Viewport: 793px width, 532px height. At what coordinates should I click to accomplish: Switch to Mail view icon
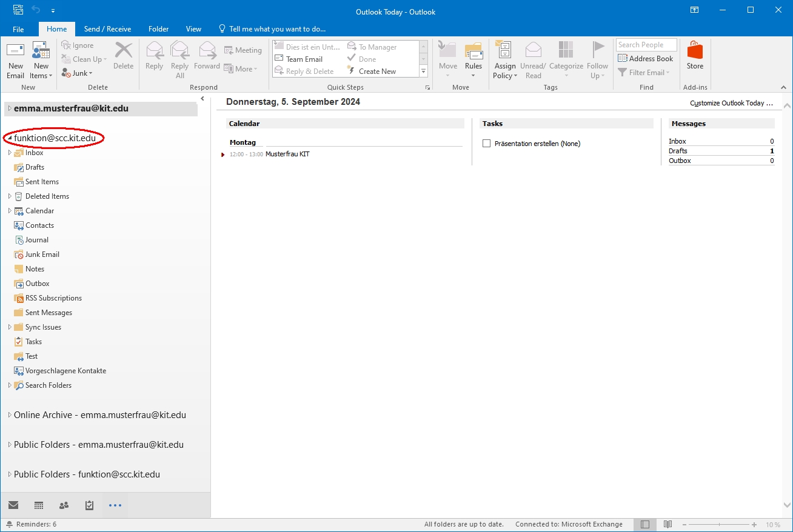pyautogui.click(x=13, y=505)
